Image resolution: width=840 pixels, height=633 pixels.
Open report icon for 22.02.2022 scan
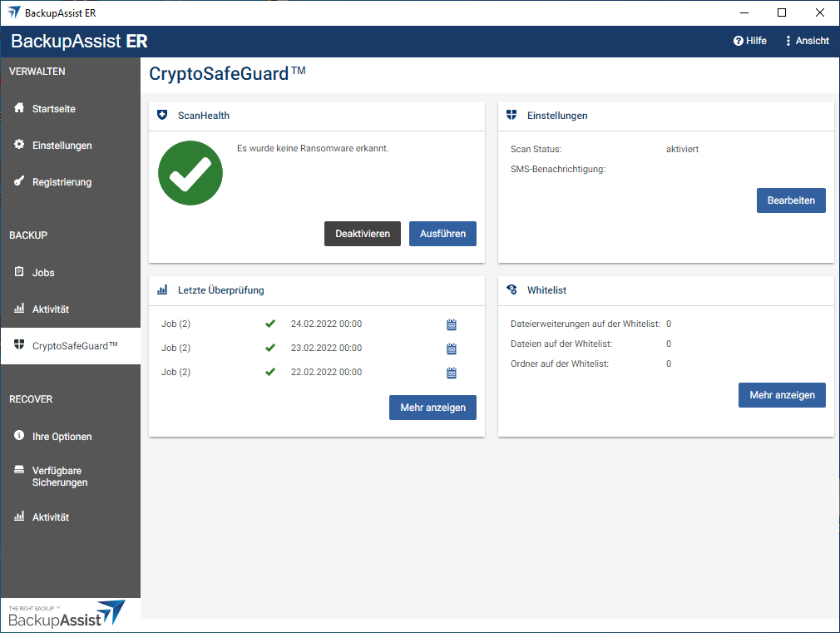[452, 373]
